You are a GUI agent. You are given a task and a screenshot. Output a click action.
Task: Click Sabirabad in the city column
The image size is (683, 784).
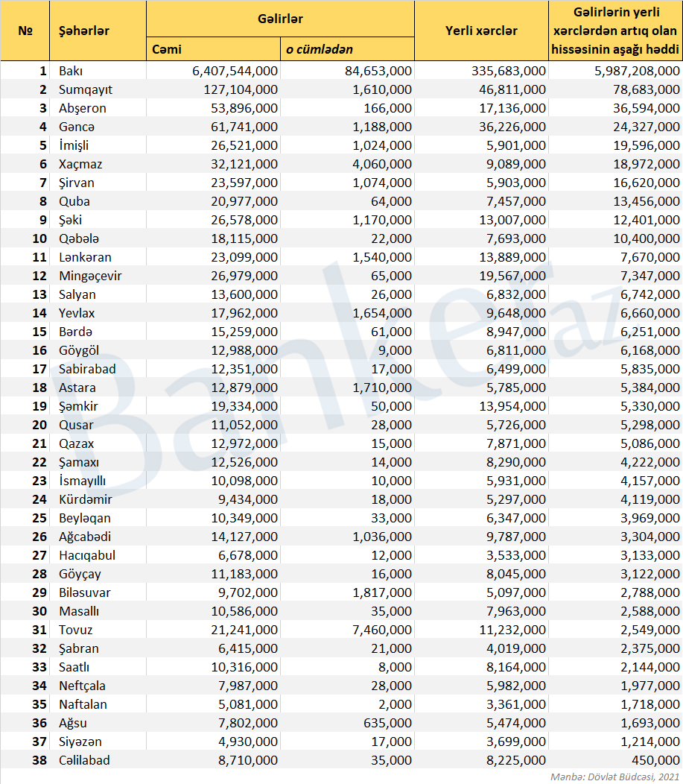[87, 369]
